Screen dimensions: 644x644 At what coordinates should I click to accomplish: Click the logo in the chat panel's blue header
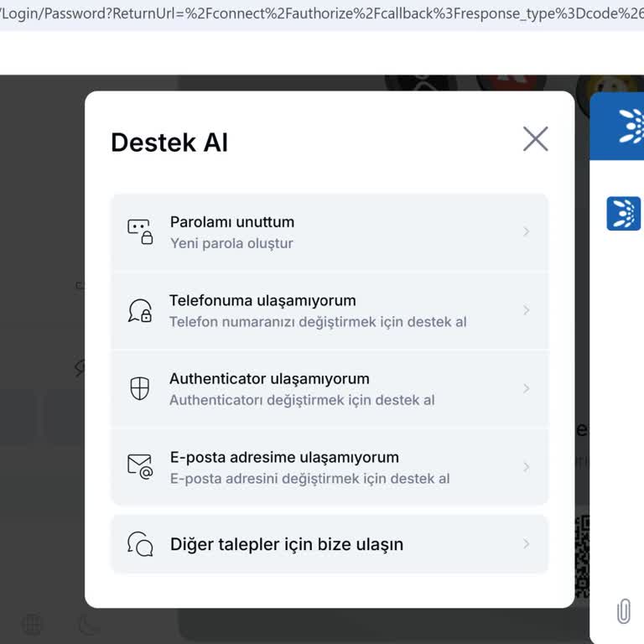tap(631, 126)
